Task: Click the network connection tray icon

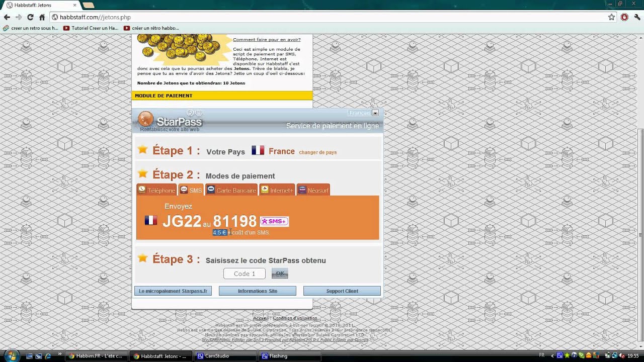Action: pos(615,355)
